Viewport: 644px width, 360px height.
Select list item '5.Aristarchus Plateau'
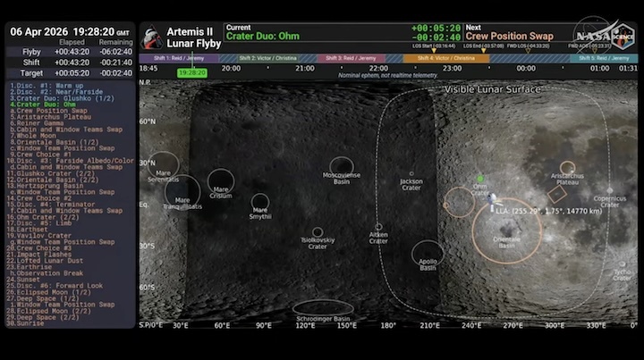[x=50, y=117]
